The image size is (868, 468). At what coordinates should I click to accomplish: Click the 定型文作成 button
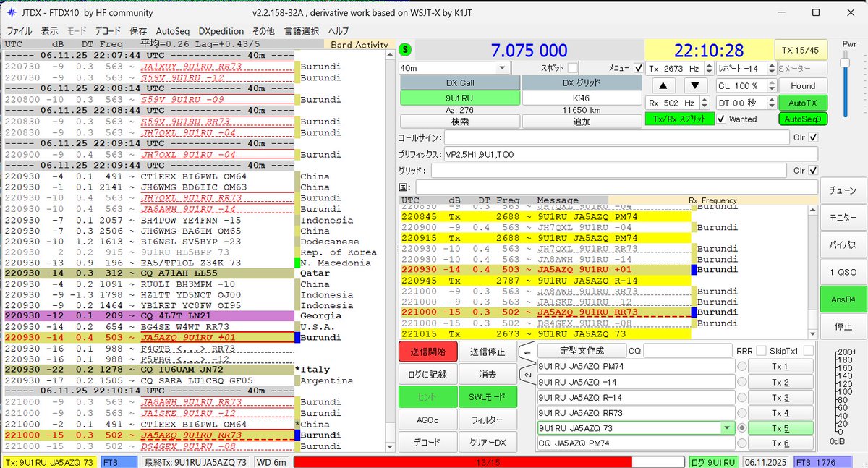[x=580, y=351]
